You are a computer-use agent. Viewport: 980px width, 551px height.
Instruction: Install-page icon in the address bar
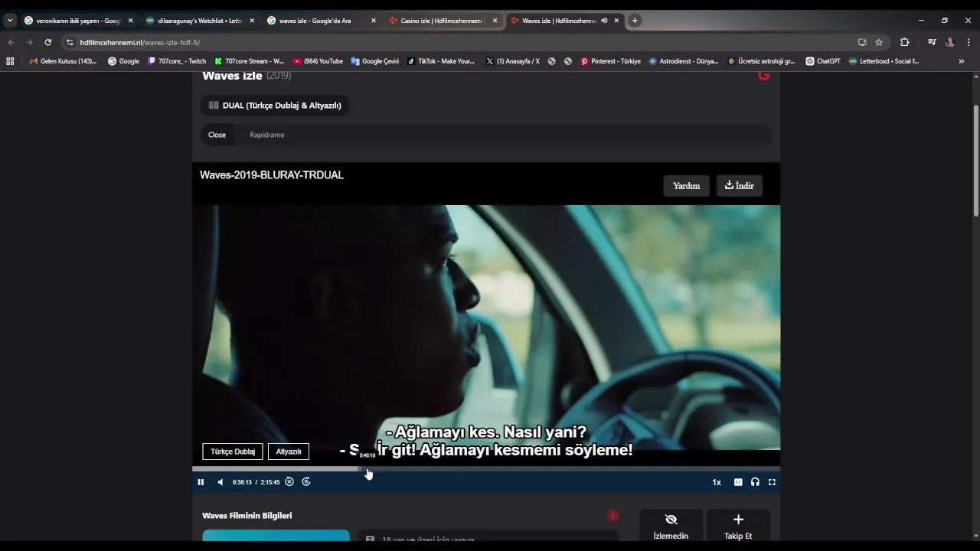click(x=862, y=42)
